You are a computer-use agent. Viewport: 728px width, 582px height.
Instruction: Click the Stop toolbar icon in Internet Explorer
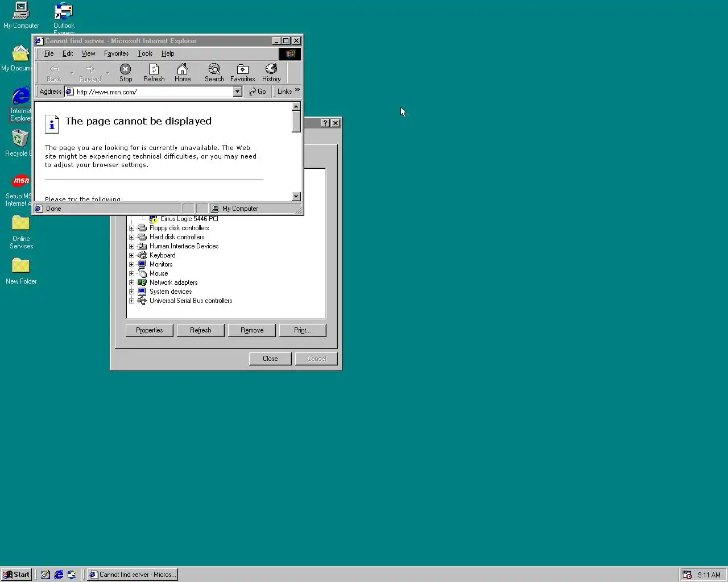pos(126,73)
